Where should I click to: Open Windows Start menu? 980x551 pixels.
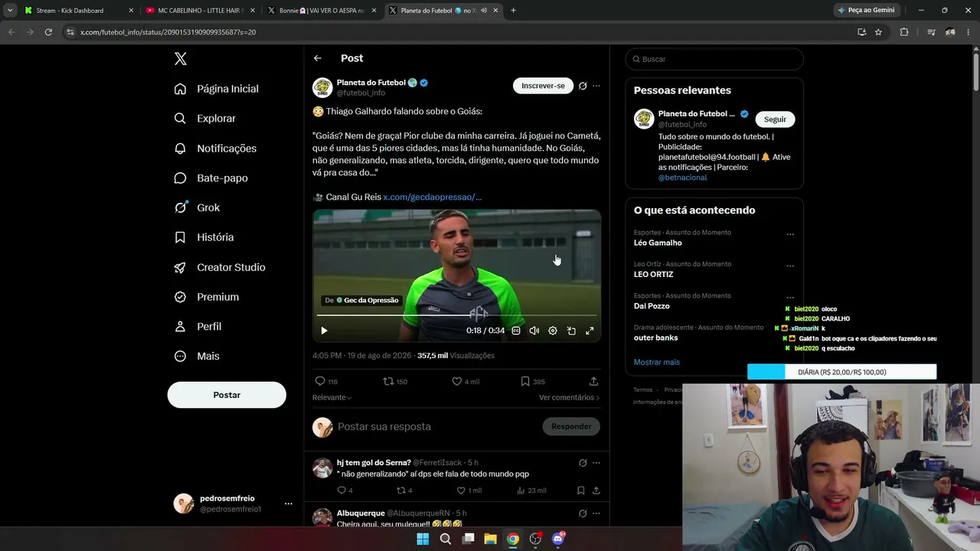tap(423, 539)
